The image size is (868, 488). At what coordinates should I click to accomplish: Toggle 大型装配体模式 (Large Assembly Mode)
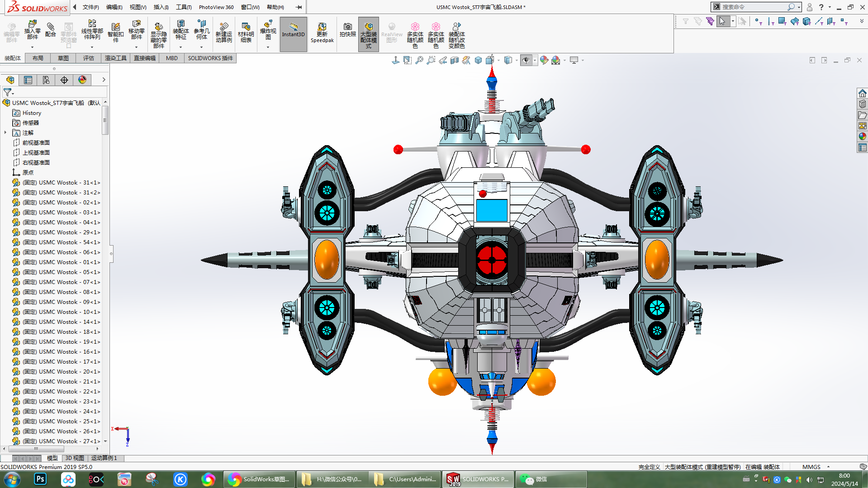369,34
